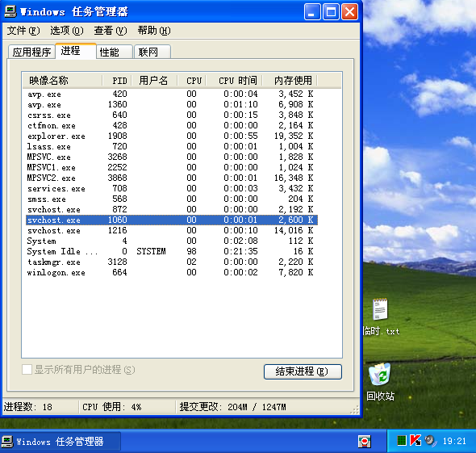Open the 临时.txt desktop file icon
This screenshot has height=453, width=476.
tap(380, 309)
